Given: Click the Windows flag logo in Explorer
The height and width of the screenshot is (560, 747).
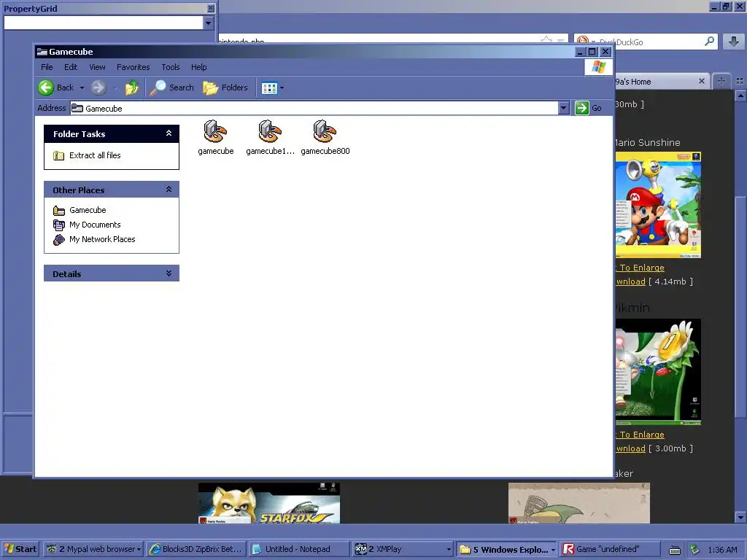Looking at the screenshot, I should coord(598,67).
